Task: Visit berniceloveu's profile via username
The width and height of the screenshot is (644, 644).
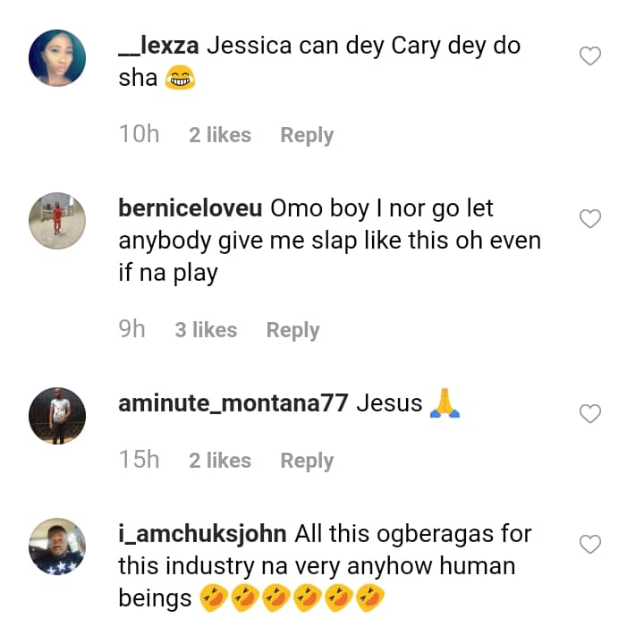Action: (x=190, y=209)
